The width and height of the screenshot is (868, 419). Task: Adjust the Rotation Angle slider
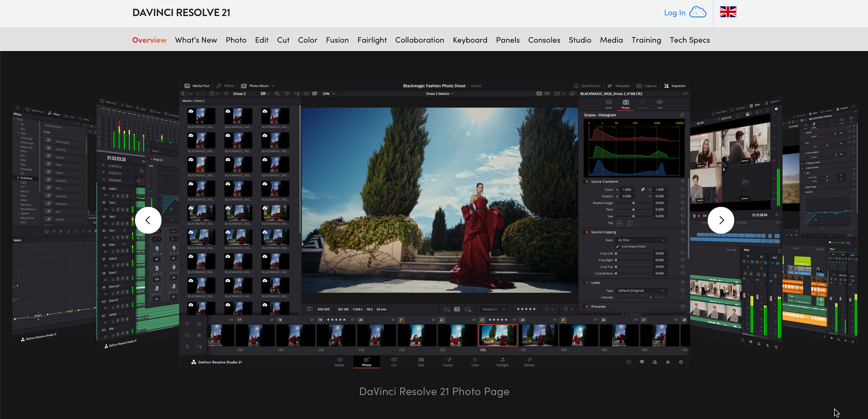click(x=634, y=203)
